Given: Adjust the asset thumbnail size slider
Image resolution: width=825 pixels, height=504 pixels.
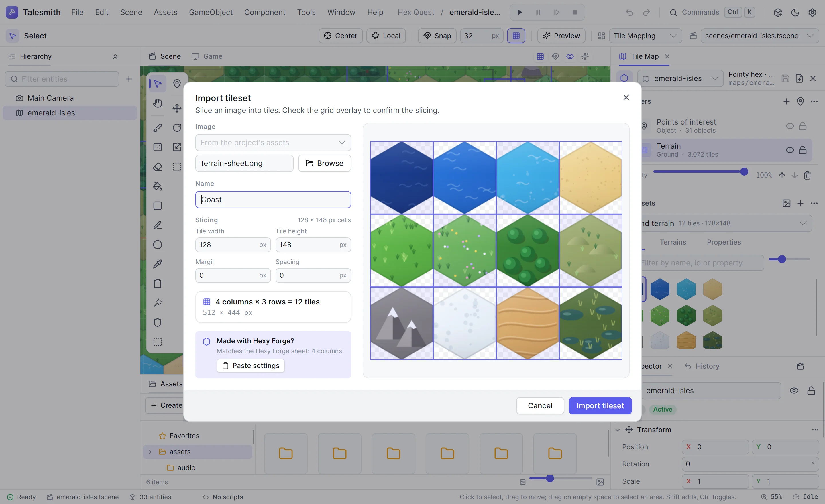Looking at the screenshot, I should point(561,478).
